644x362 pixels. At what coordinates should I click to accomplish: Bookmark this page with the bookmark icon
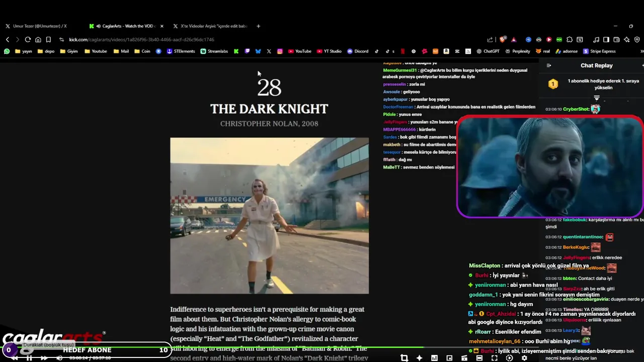48,40
